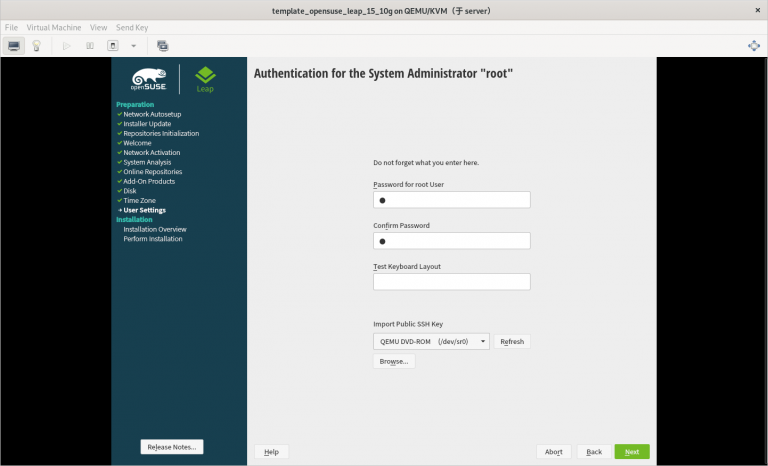Click the Run virtual machine play icon
The width and height of the screenshot is (768, 466).
point(67,46)
